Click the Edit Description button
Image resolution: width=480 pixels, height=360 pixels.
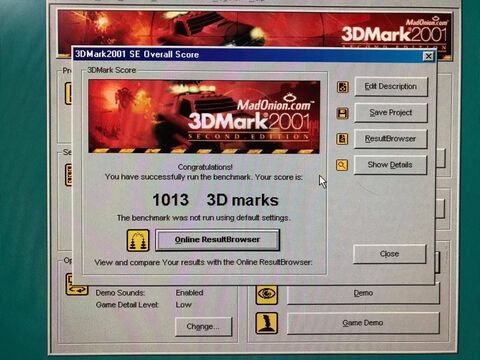[x=390, y=87]
